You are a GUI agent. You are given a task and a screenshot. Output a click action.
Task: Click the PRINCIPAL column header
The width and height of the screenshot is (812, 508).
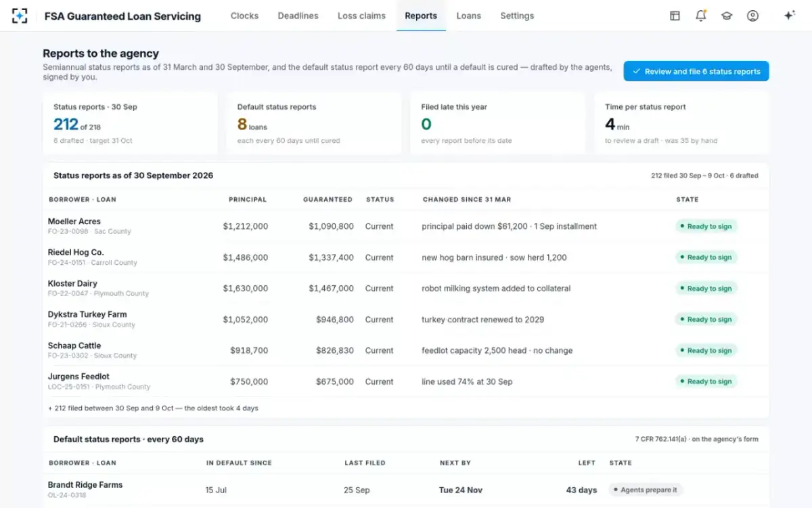[248, 200]
